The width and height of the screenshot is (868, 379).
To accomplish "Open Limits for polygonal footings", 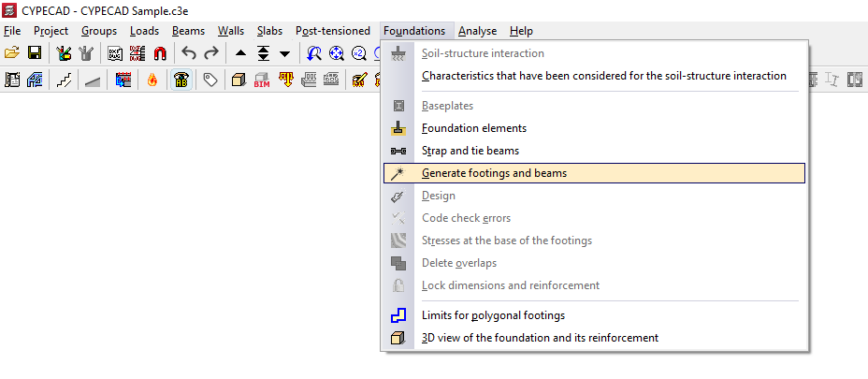I will 493,315.
